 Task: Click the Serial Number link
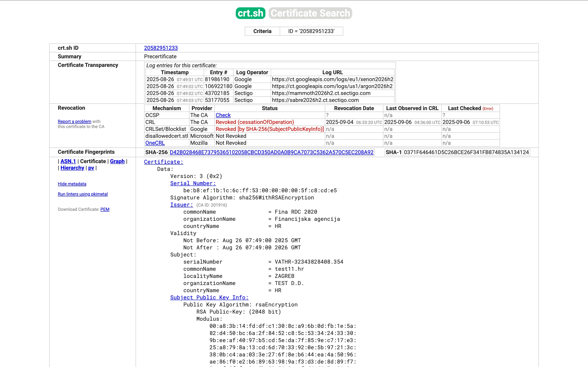[193, 183]
